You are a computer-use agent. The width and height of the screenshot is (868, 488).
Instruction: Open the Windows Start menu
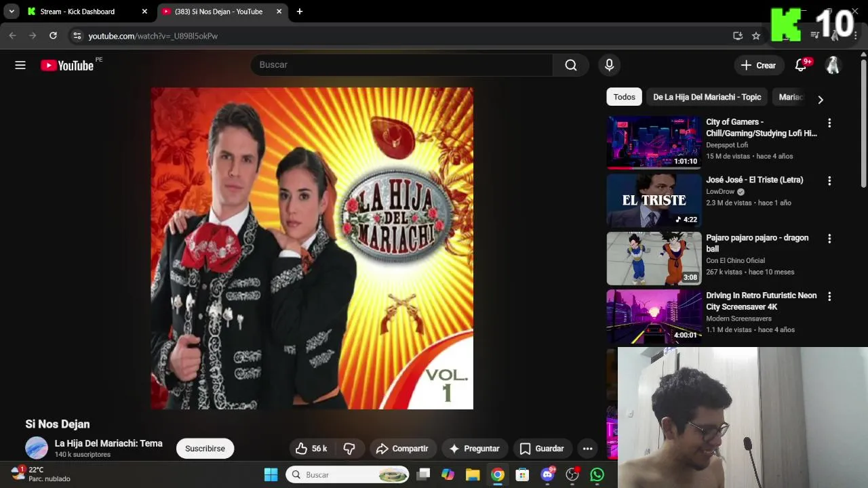coord(271,474)
